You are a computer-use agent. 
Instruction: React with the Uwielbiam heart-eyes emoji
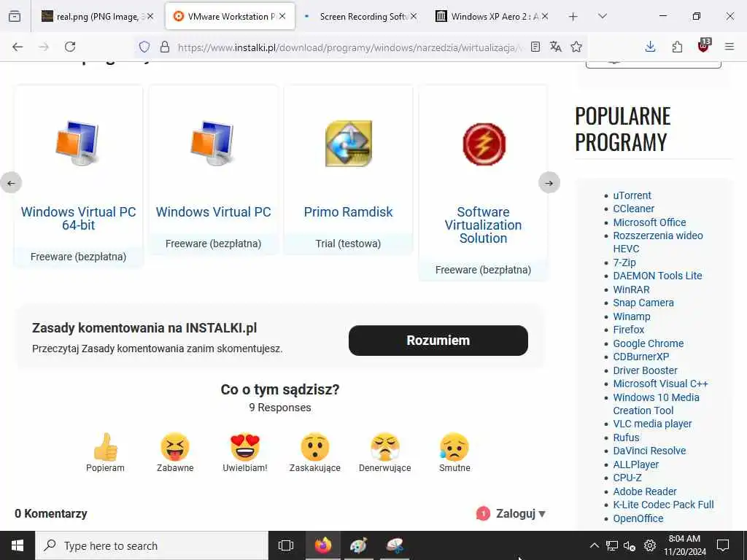click(x=245, y=447)
